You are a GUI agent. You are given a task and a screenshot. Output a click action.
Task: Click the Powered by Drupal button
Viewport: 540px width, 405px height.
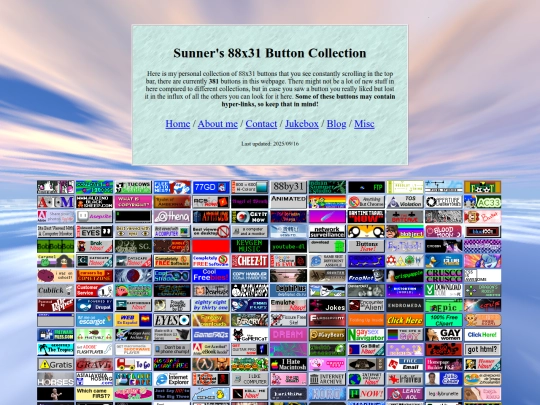(x=94, y=305)
